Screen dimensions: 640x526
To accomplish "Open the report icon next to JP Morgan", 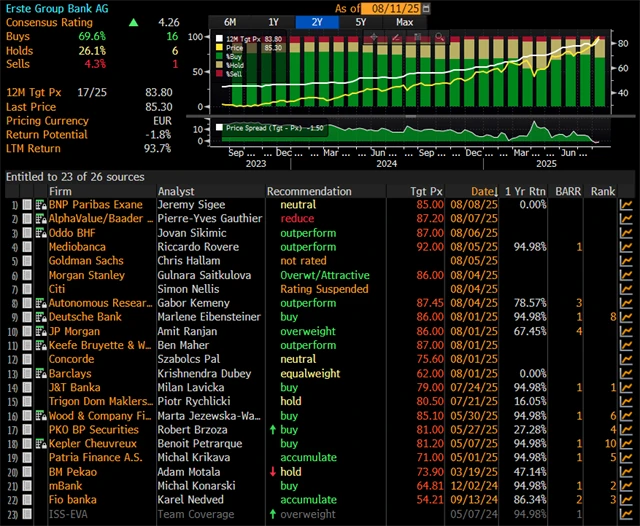I will pos(41,331).
